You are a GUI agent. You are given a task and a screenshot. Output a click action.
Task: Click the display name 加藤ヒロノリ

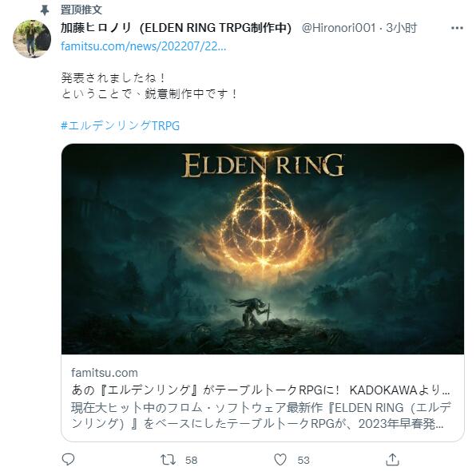(96, 28)
